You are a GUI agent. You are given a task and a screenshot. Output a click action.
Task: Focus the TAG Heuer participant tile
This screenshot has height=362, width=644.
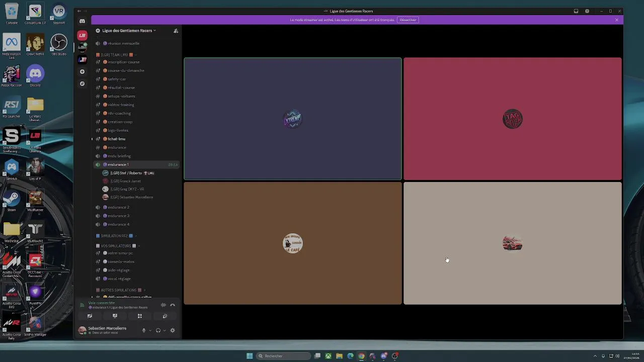513,119
